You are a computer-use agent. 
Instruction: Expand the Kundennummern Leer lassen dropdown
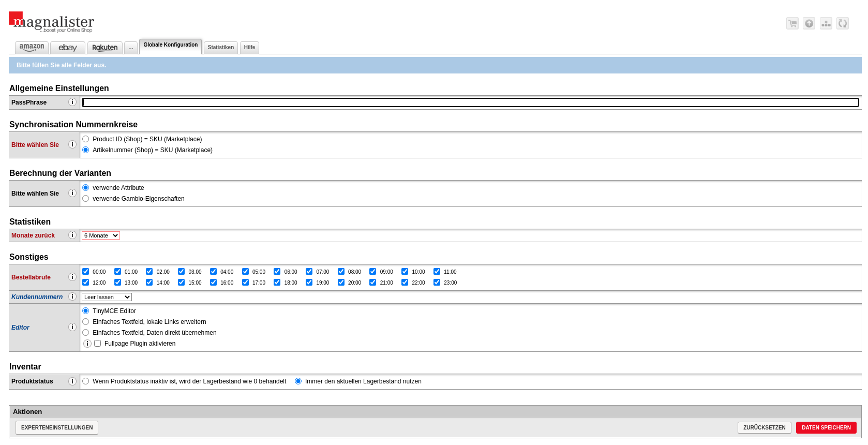point(107,297)
